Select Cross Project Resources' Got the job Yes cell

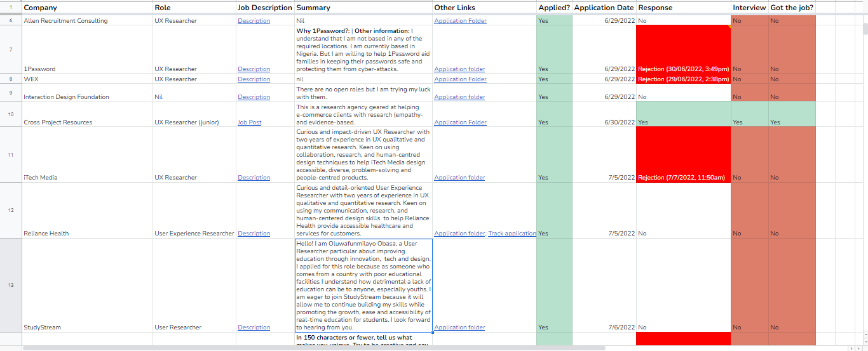(x=792, y=114)
